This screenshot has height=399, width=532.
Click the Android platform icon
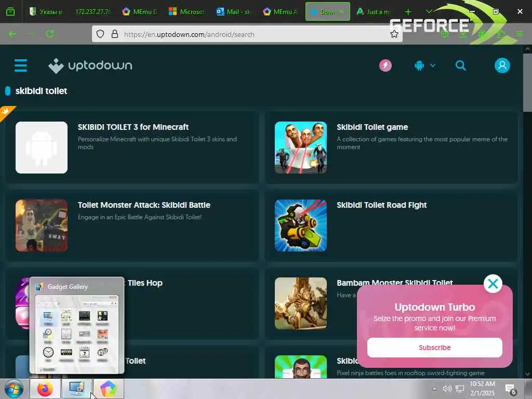click(419, 65)
